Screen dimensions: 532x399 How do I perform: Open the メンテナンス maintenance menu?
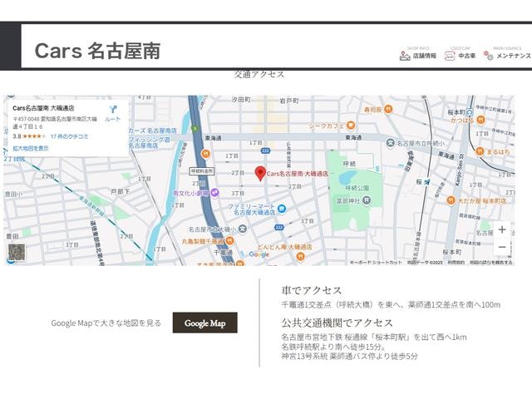coord(507,56)
